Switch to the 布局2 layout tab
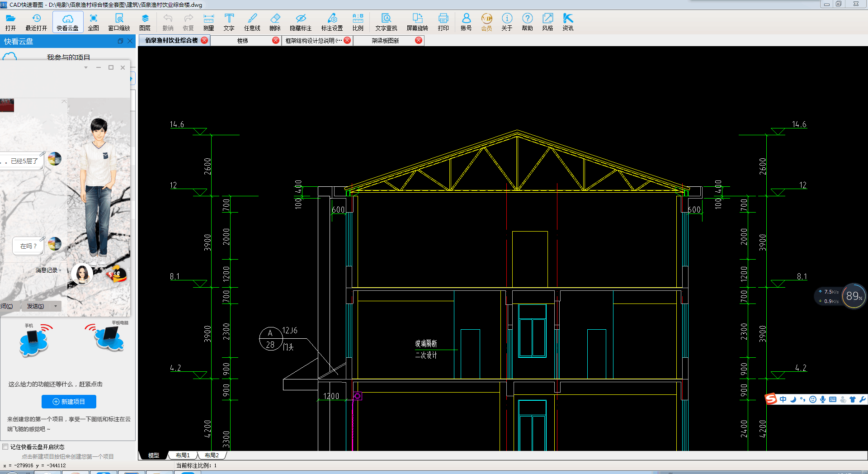Image resolution: width=868 pixels, height=474 pixels. [x=212, y=455]
